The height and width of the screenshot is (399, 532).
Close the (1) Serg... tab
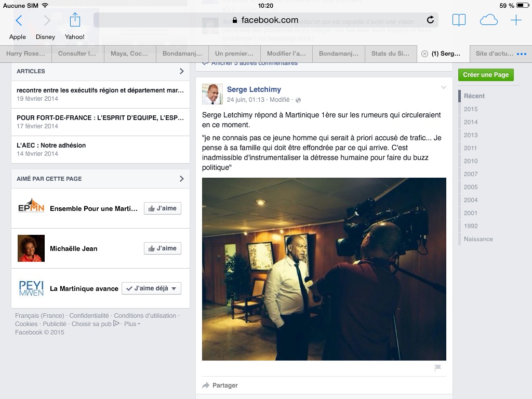click(x=424, y=54)
